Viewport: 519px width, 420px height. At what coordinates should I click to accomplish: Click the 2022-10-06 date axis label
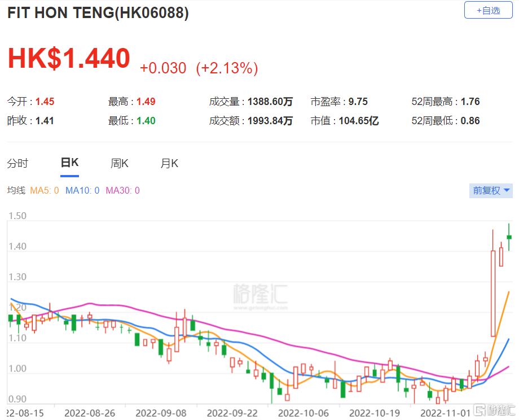tap(304, 413)
